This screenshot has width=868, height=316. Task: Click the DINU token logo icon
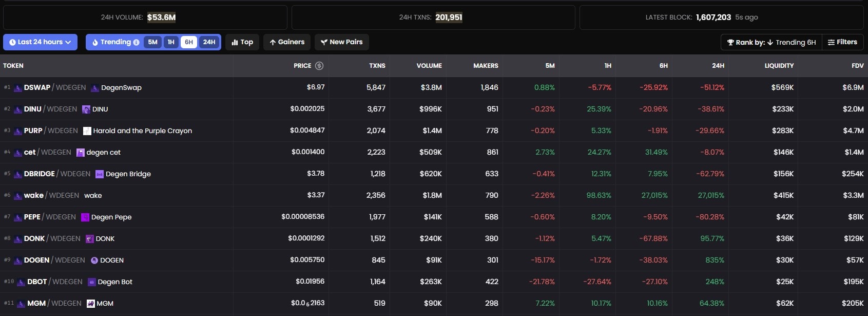(86, 109)
